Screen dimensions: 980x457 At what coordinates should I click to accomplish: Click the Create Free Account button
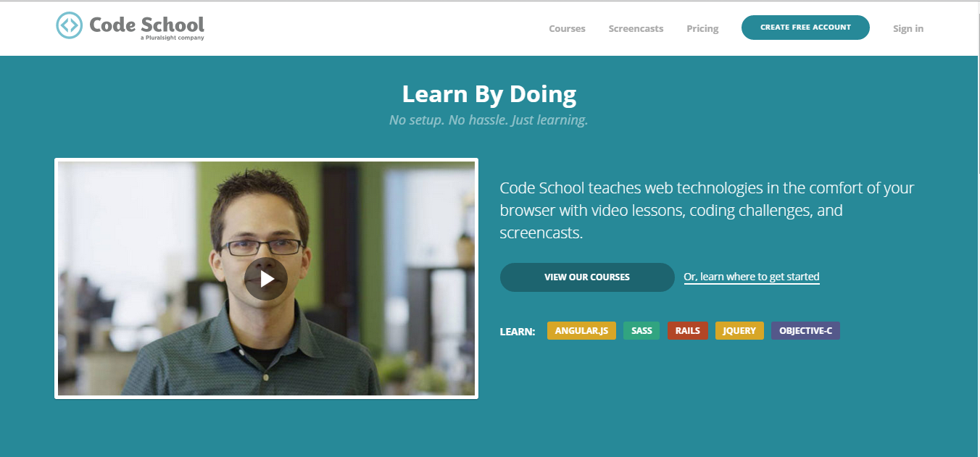click(805, 28)
